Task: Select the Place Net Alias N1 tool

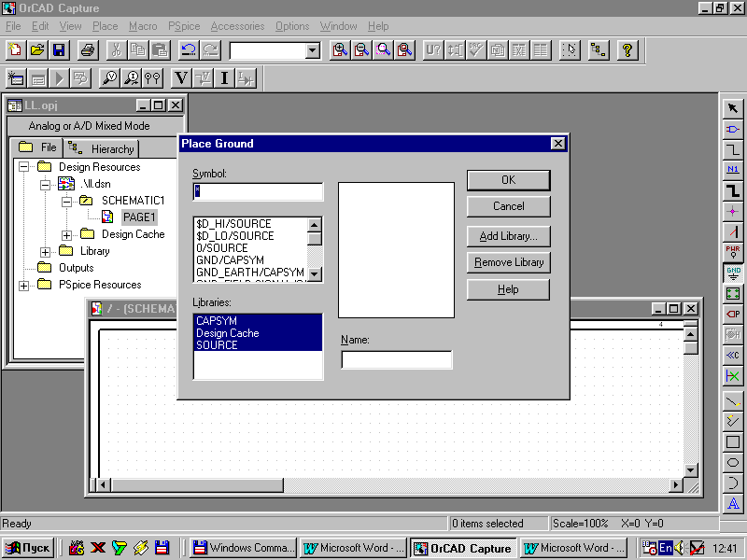Action: coord(733,170)
